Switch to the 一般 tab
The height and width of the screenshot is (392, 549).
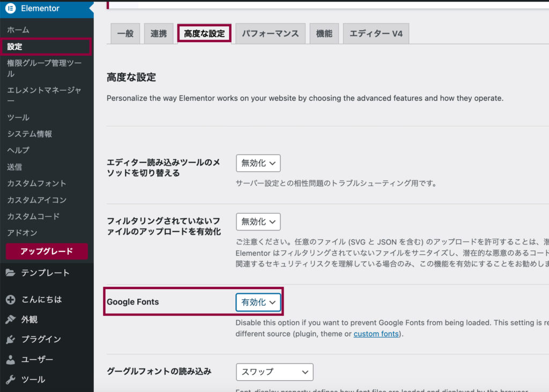(125, 34)
